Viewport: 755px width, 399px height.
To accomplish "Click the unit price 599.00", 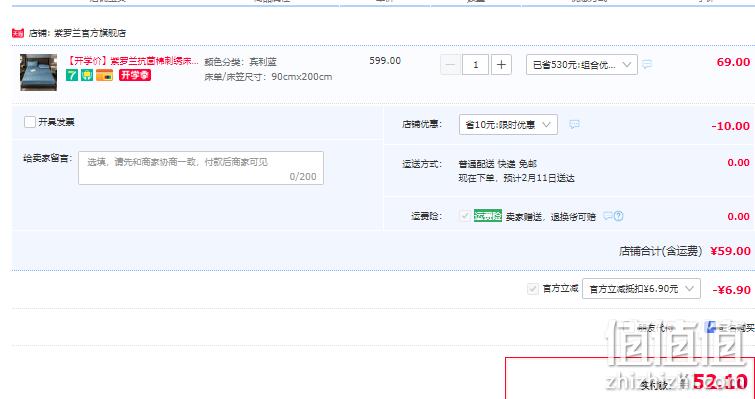I will point(385,61).
